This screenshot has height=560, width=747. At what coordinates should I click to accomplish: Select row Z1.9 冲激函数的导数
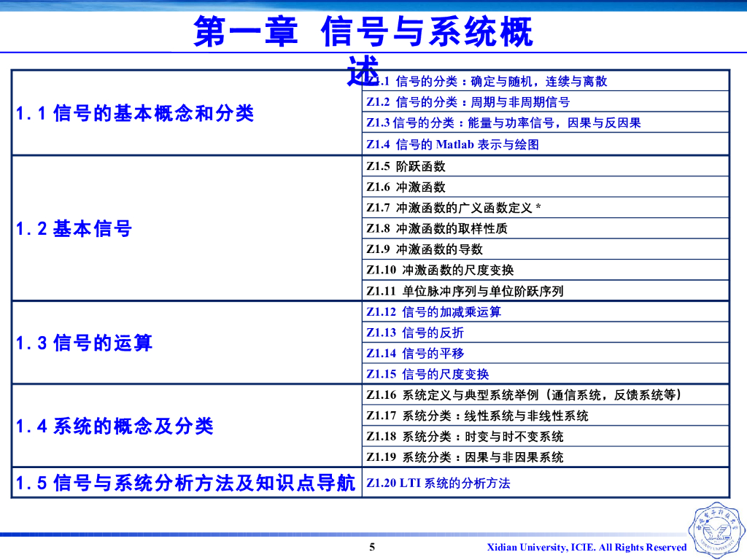[546, 249]
